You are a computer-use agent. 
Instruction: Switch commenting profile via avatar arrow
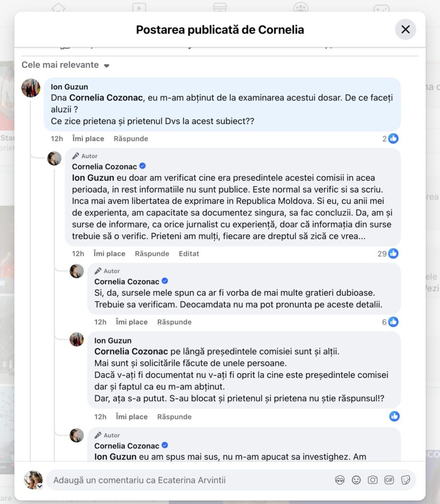[40, 486]
